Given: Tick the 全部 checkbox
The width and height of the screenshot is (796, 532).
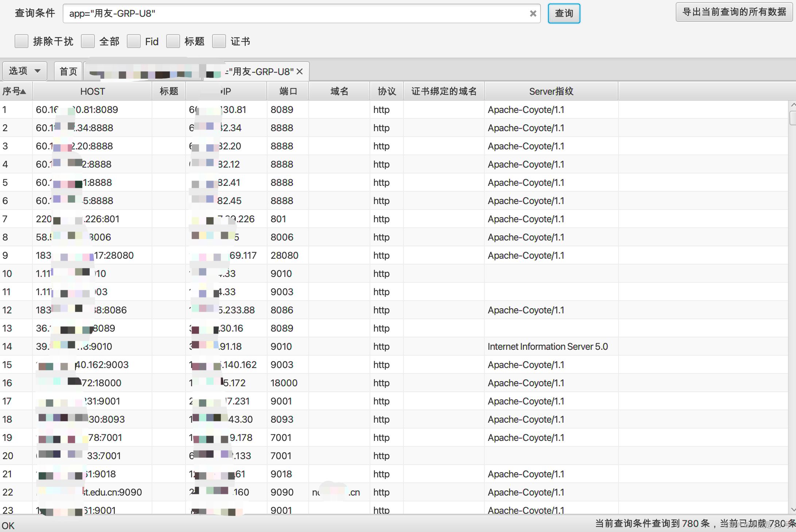Looking at the screenshot, I should 88,41.
